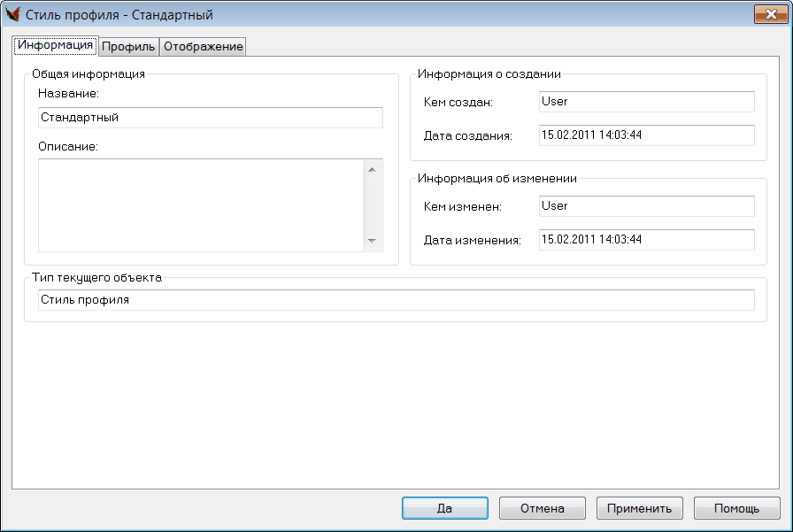Click the dialog title text Стиль профиля
Viewport: 793px width, 532px height.
[119, 15]
